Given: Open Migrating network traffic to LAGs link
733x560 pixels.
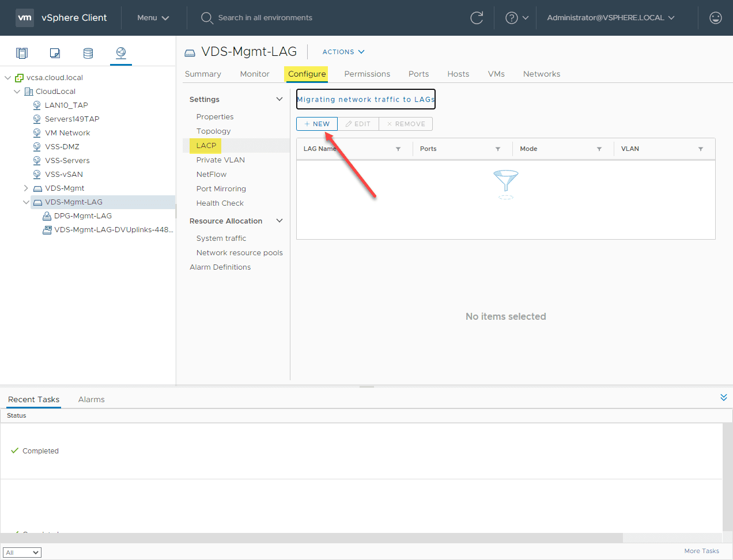Looking at the screenshot, I should [x=366, y=99].
